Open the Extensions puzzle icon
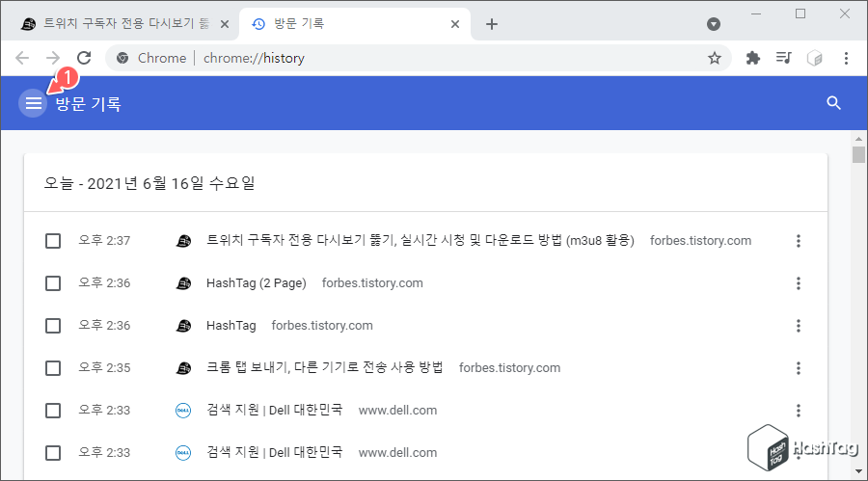 pos(753,58)
